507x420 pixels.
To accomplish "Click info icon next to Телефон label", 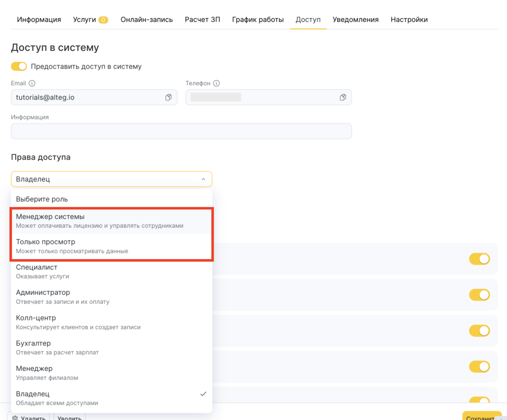I will (216, 84).
